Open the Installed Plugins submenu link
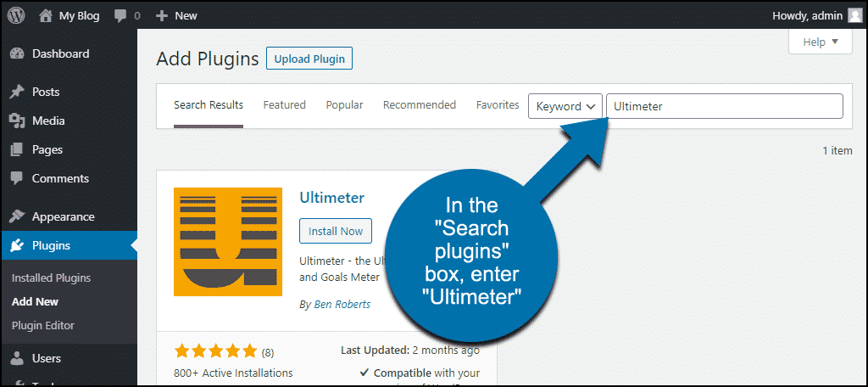868x387 pixels. pyautogui.click(x=51, y=278)
